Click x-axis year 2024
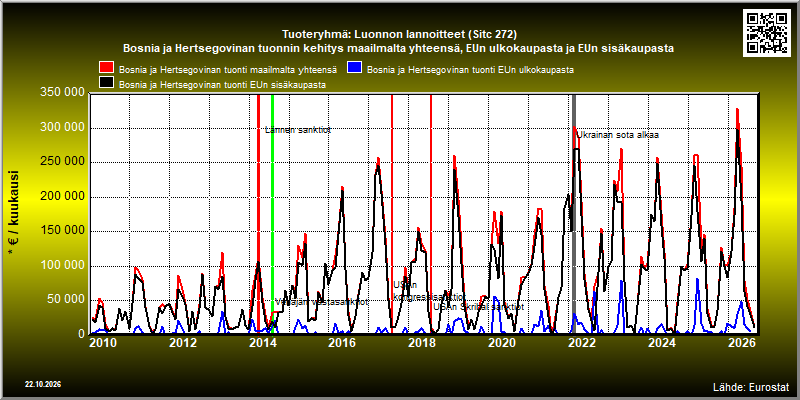Screen dimensions: 800x400 pos(661,343)
